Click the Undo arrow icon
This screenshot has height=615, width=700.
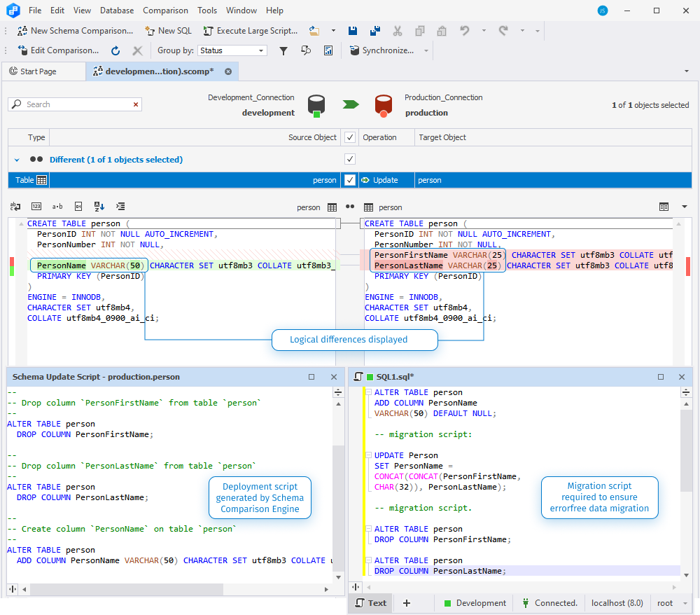465,31
